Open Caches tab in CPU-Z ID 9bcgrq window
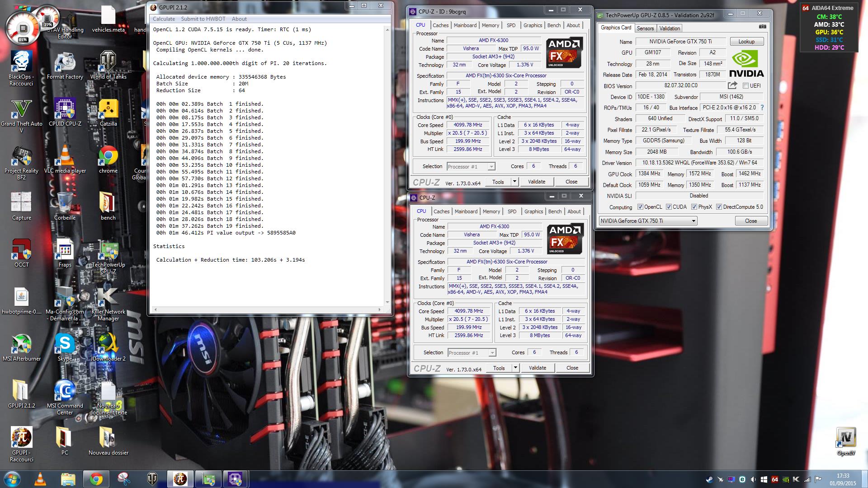The width and height of the screenshot is (868, 488). pyautogui.click(x=440, y=25)
